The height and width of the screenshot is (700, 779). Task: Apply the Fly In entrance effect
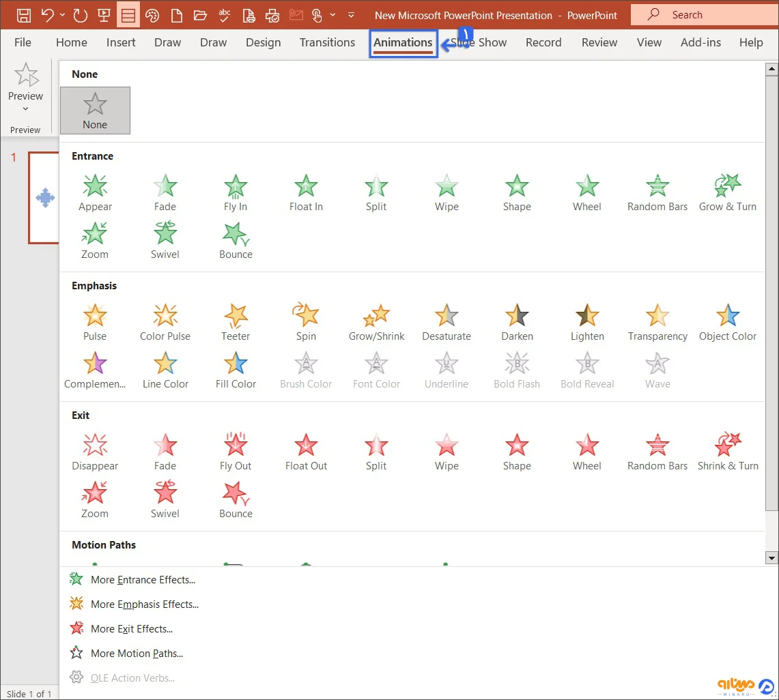coord(236,193)
